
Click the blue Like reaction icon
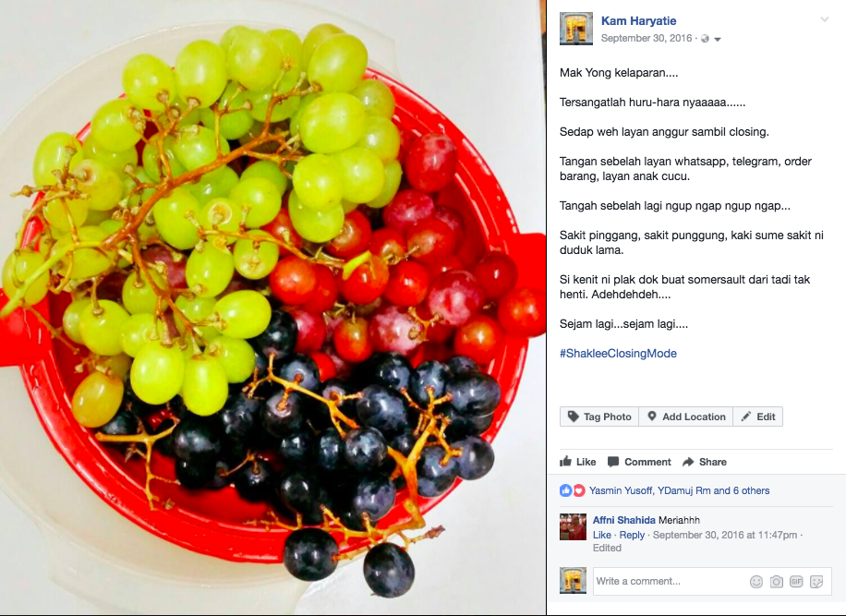click(x=565, y=490)
